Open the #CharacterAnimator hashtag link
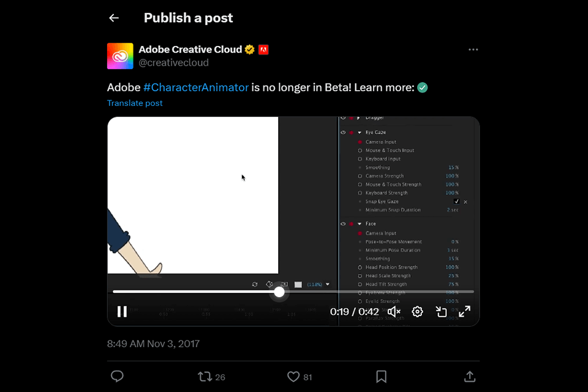This screenshot has height=392, width=588. pos(196,88)
